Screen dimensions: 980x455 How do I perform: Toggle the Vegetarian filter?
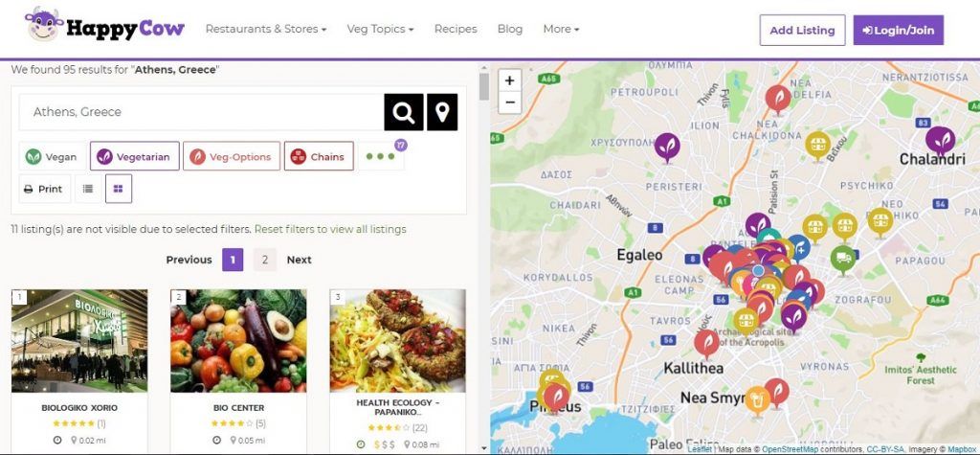(135, 156)
